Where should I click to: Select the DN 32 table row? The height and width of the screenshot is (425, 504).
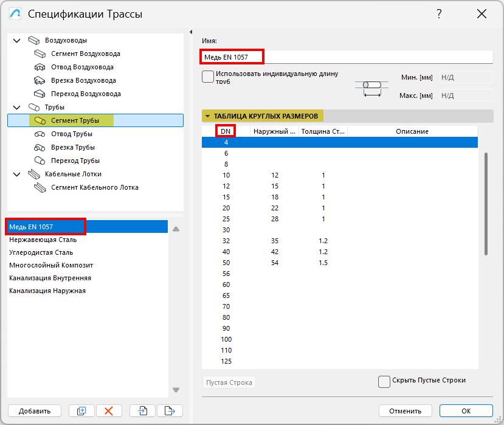[x=340, y=241]
